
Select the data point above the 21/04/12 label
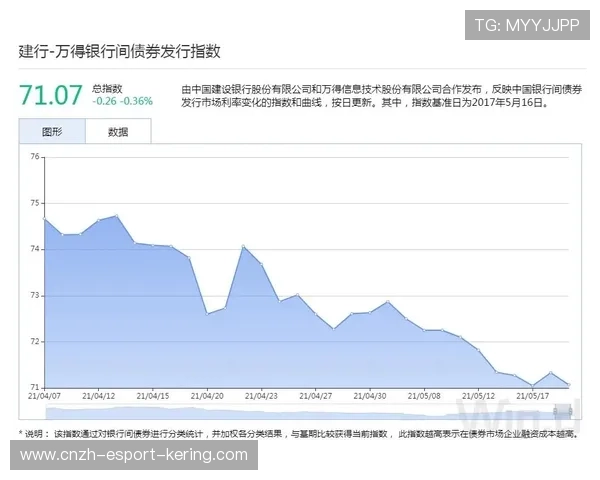click(x=99, y=220)
